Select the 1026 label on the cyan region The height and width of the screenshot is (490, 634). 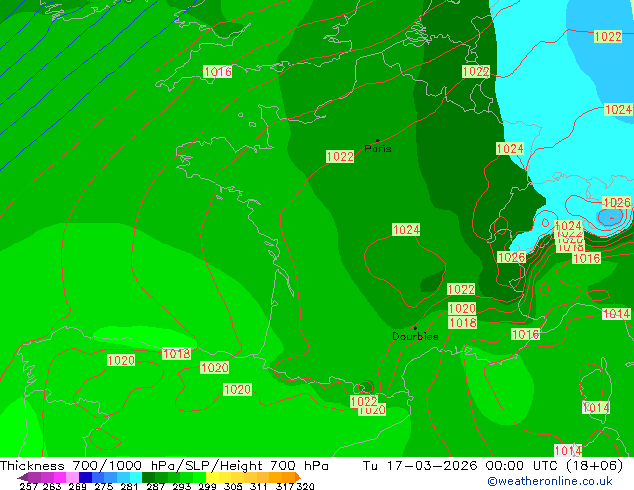(617, 202)
